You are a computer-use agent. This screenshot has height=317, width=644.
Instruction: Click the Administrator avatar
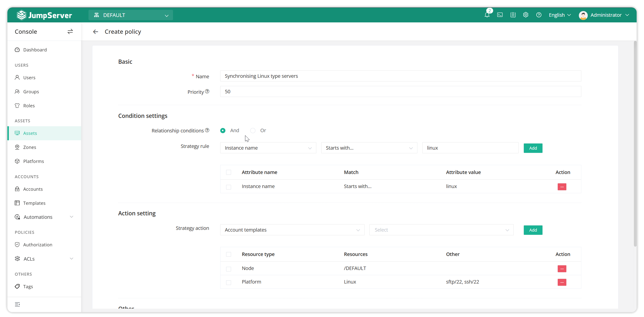tap(583, 15)
